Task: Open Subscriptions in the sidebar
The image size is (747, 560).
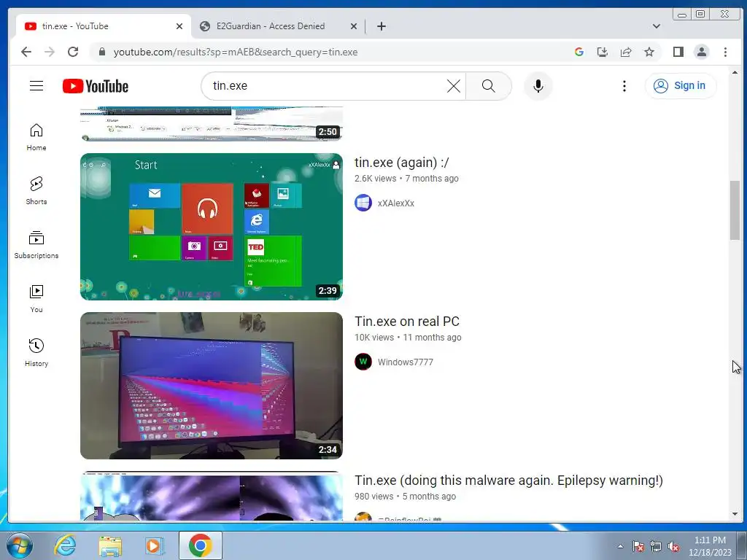Action: pos(36,245)
